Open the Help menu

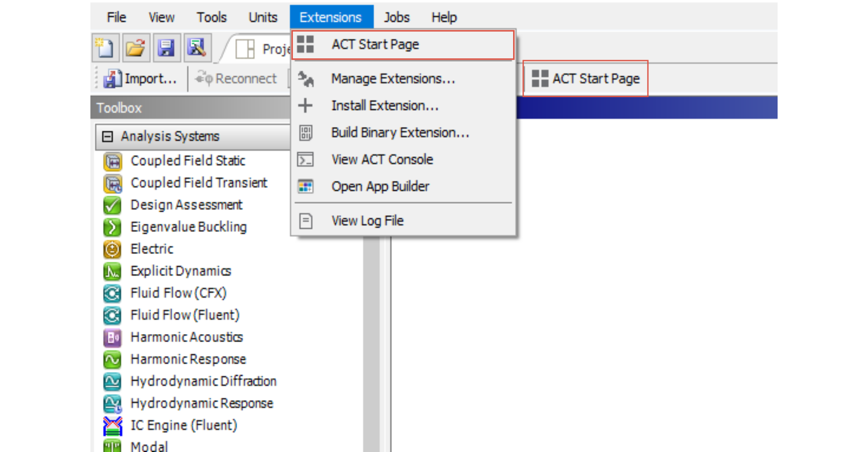444,17
